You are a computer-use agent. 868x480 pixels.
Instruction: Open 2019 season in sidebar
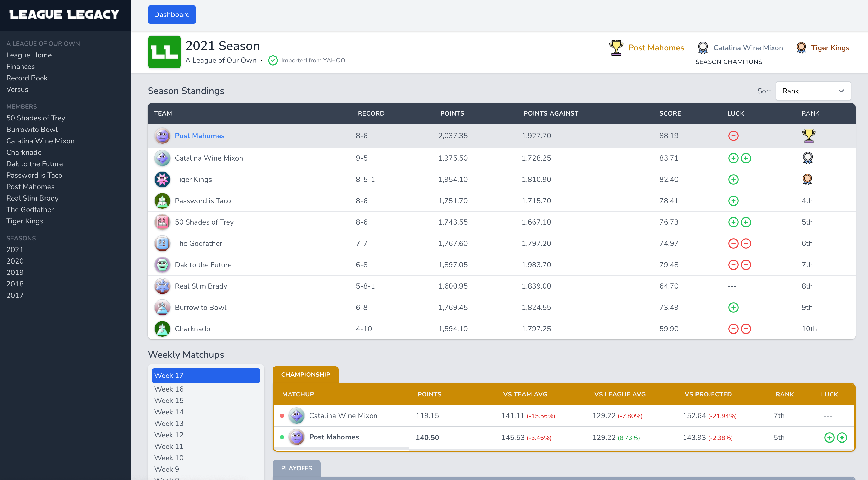pyautogui.click(x=15, y=272)
